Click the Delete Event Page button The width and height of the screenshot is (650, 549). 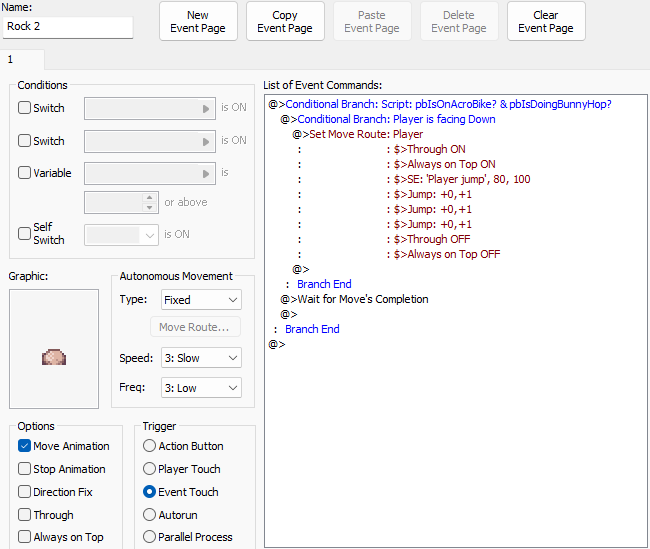point(459,21)
